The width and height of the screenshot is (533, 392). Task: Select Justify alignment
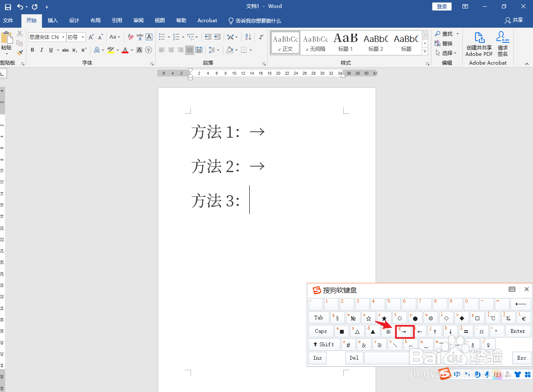(x=190, y=50)
